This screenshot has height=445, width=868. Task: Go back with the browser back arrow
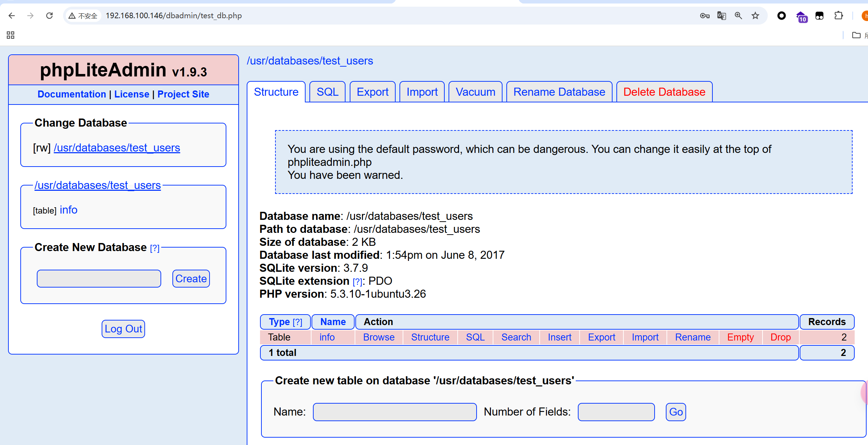click(x=12, y=16)
